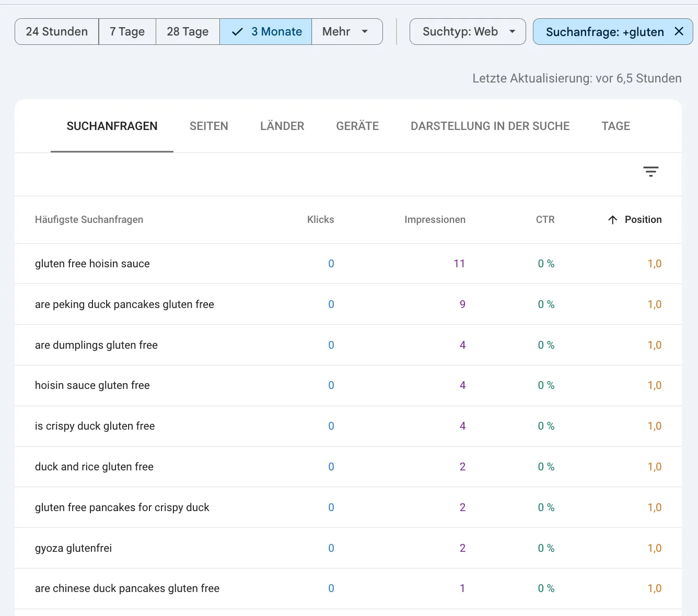The width and height of the screenshot is (698, 616).
Task: Click impressions 1 in chinese duck pancakes row
Action: pos(462,588)
